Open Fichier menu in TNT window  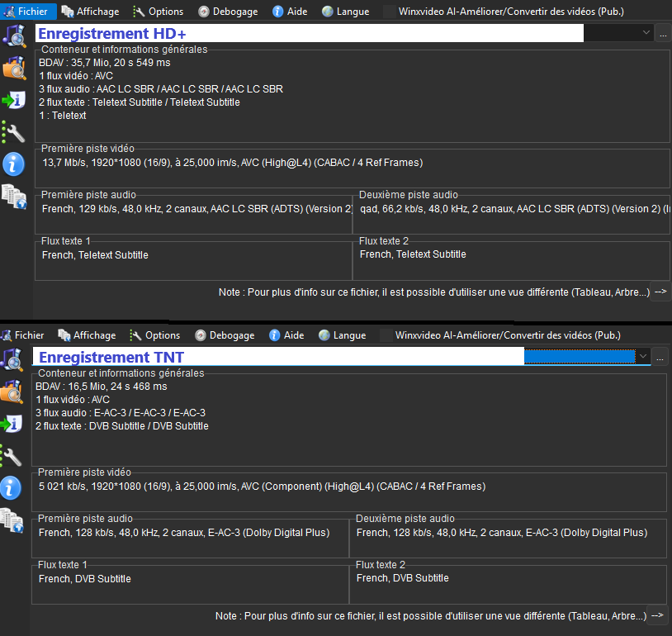23,335
